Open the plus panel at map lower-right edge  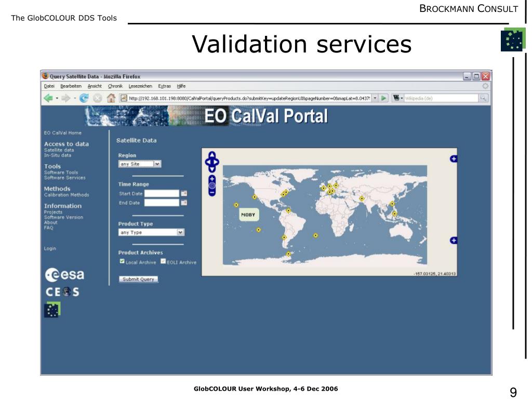(x=453, y=241)
